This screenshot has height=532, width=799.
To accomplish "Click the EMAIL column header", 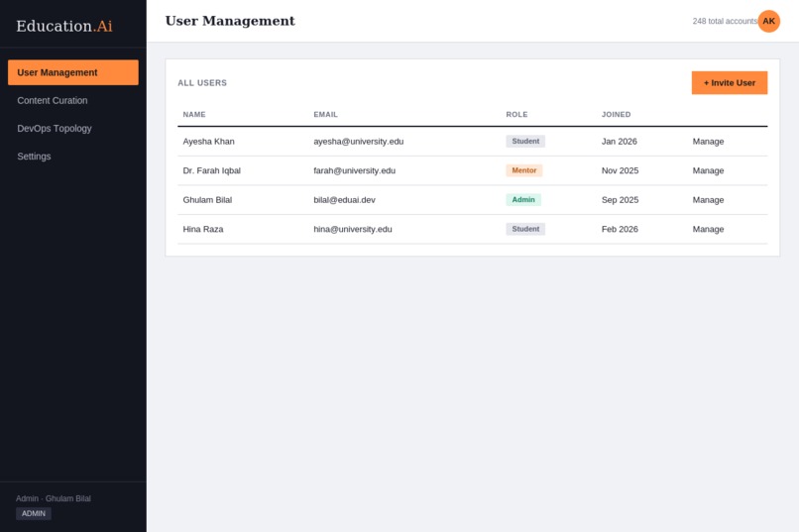I will tap(325, 115).
